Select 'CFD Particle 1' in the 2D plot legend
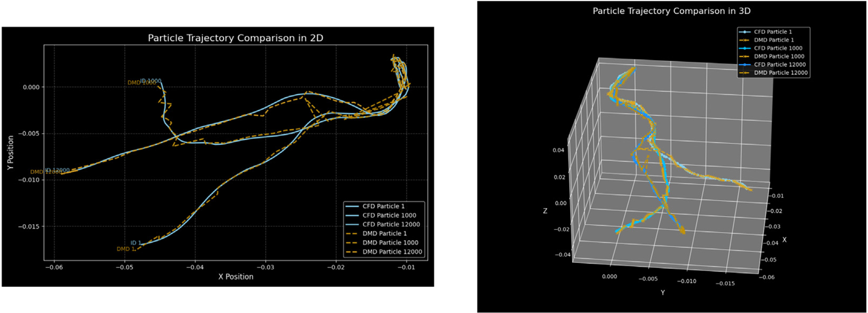 pyautogui.click(x=383, y=206)
